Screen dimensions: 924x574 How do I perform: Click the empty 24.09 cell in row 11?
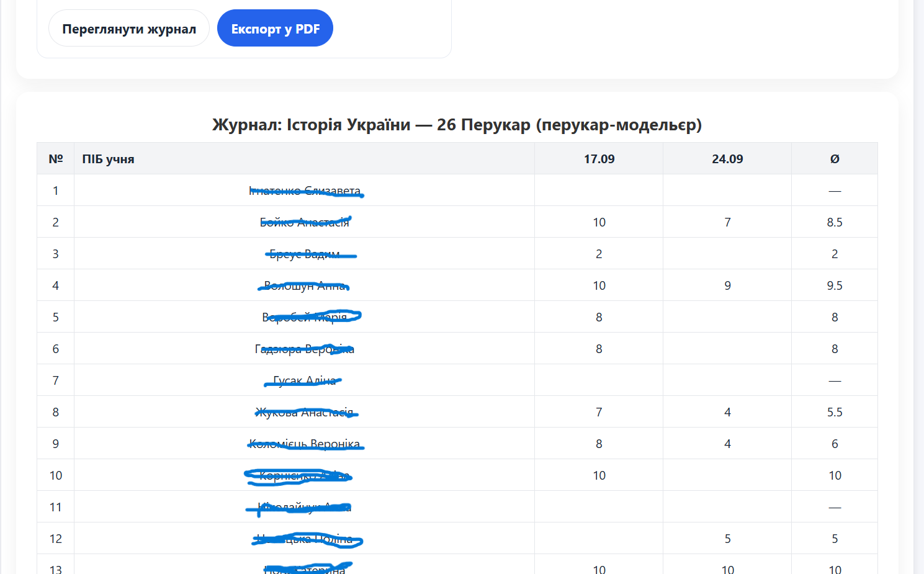point(727,507)
